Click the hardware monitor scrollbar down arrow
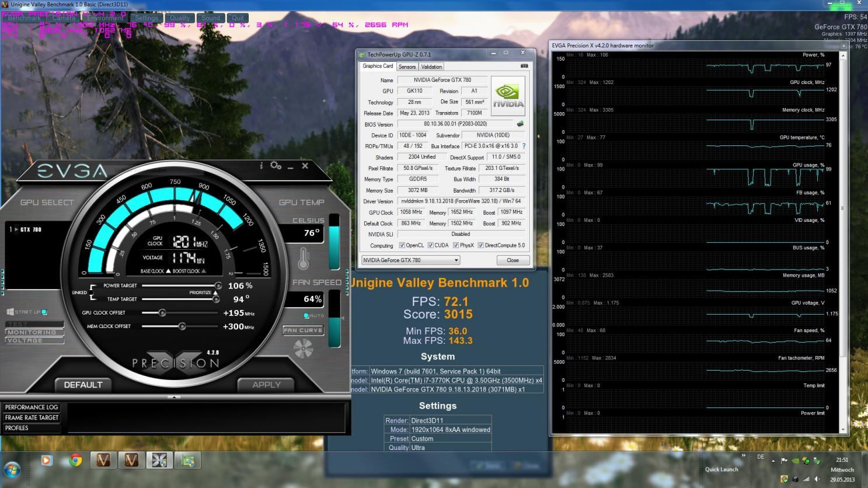Viewport: 868px width, 488px height. click(x=842, y=430)
